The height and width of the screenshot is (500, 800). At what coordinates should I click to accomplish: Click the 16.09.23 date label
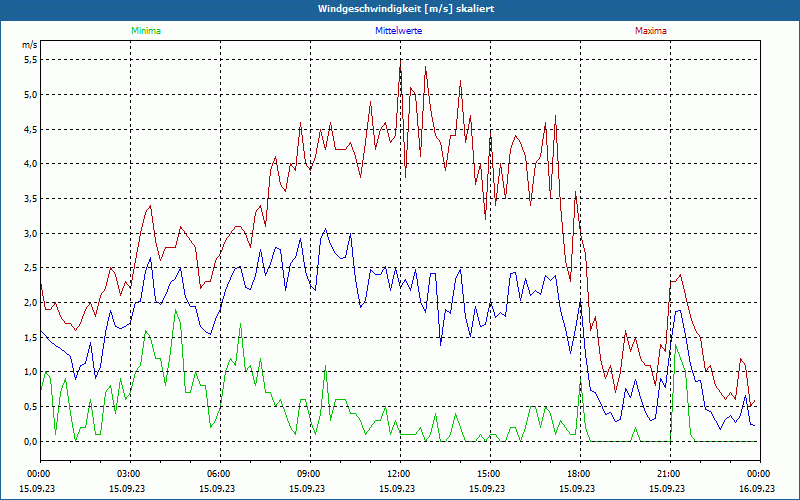(757, 488)
